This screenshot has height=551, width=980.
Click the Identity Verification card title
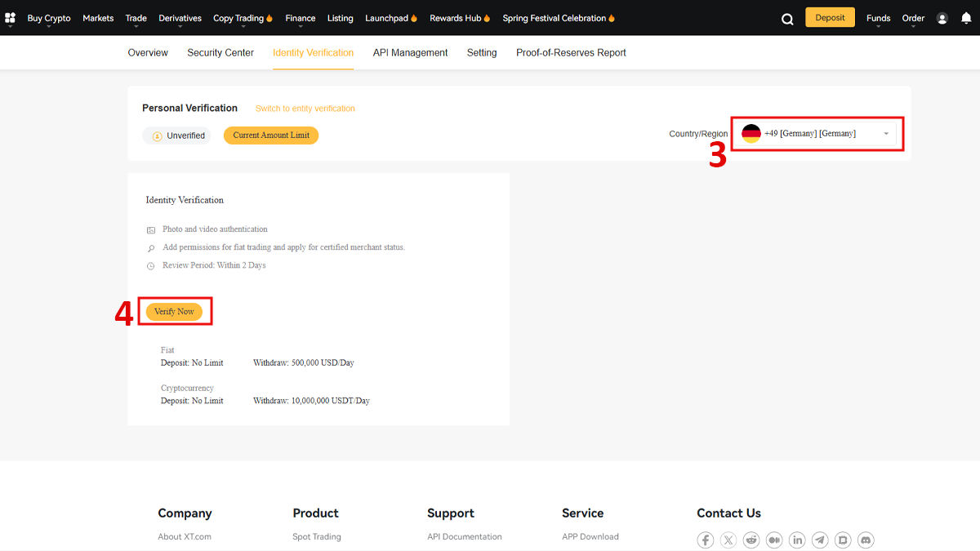coord(185,200)
